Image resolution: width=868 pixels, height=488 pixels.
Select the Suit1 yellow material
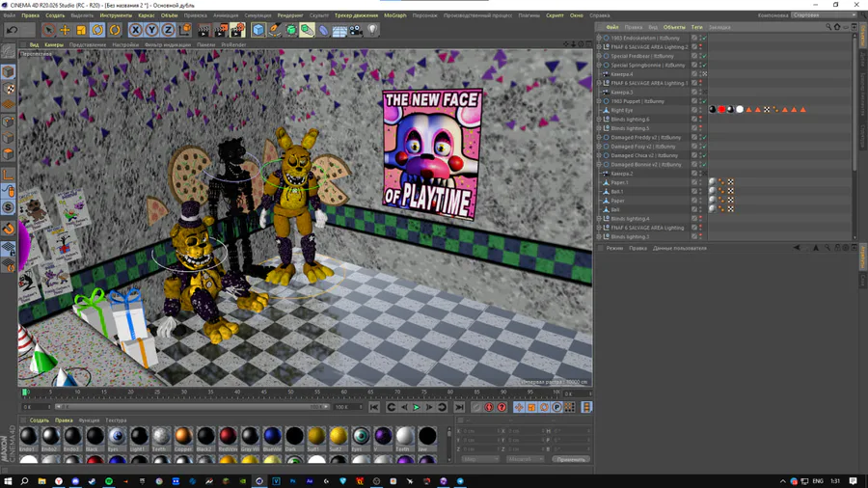tap(316, 439)
